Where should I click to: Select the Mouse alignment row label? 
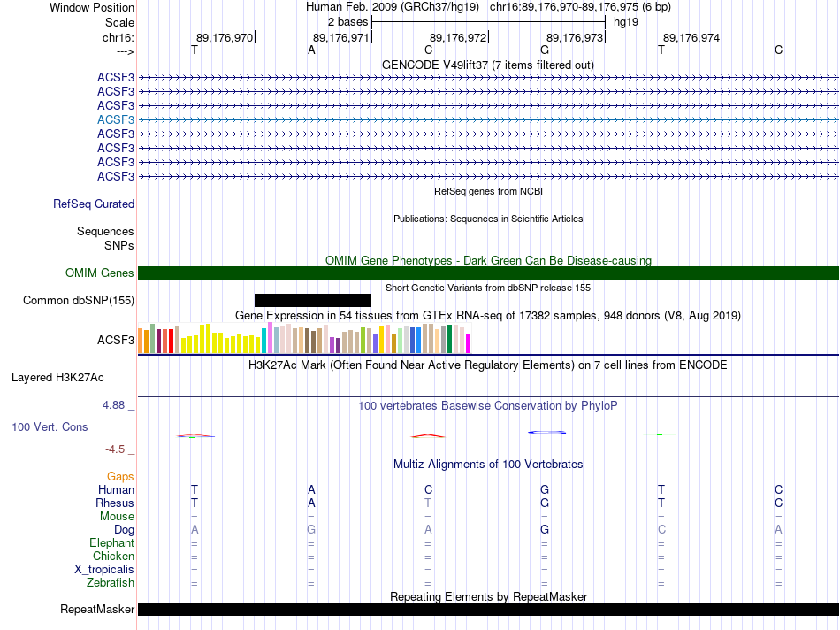pyautogui.click(x=117, y=517)
